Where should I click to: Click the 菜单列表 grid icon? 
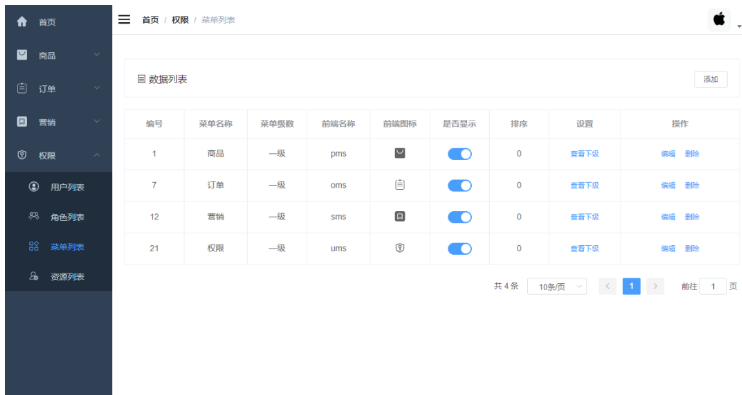tap(34, 246)
